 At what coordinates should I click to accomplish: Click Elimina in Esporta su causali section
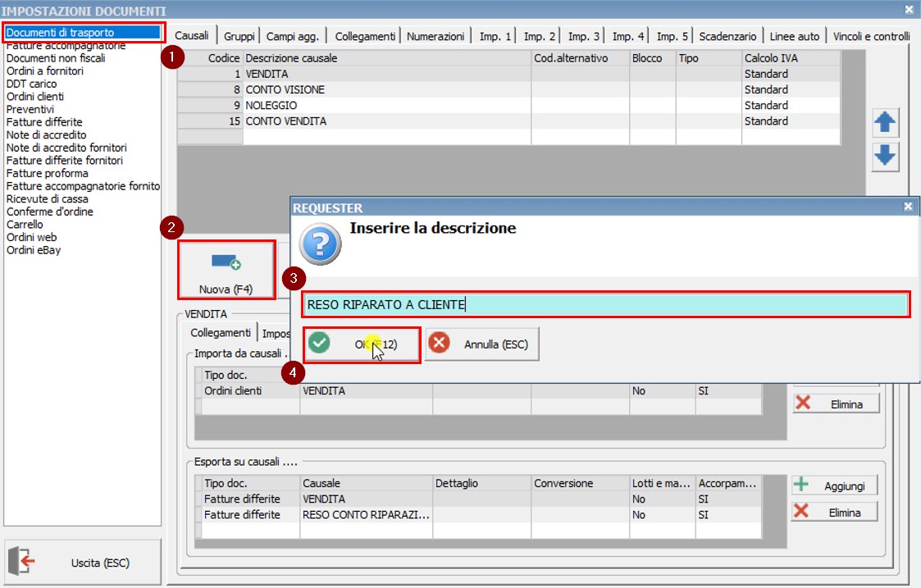pos(835,513)
